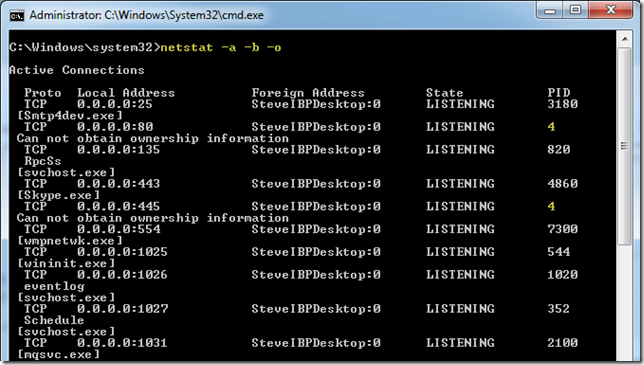This screenshot has width=644, height=365.
Task: Click the yellow PID 4 for port 80
Action: click(x=551, y=127)
